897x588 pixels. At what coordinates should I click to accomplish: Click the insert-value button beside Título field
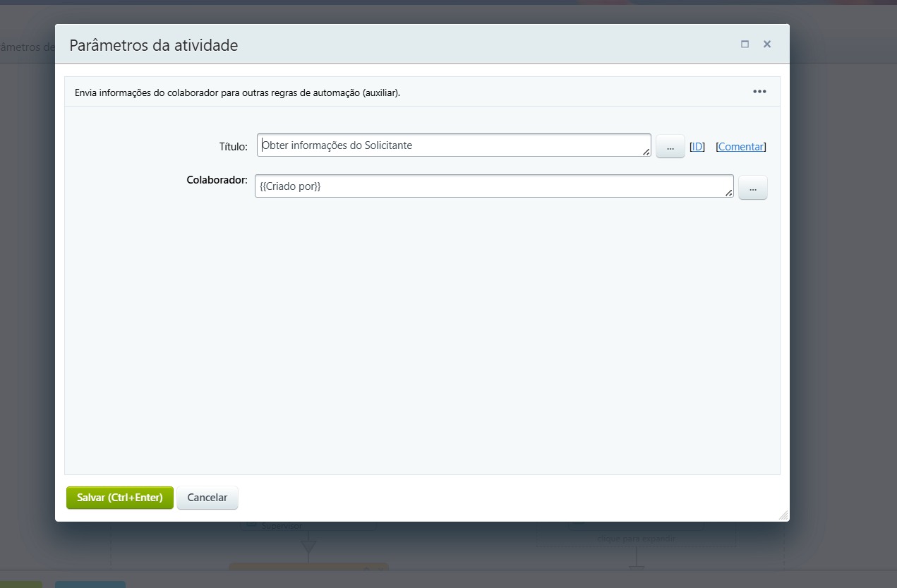click(670, 146)
